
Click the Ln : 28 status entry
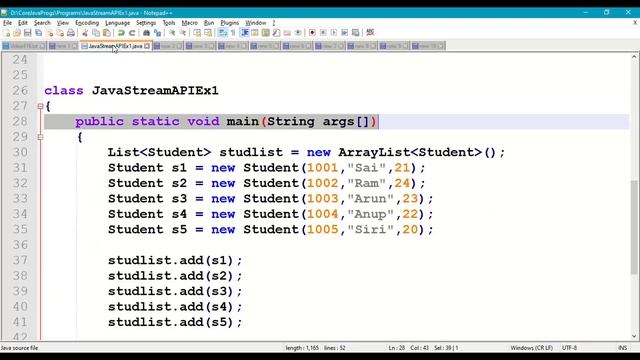point(396,348)
